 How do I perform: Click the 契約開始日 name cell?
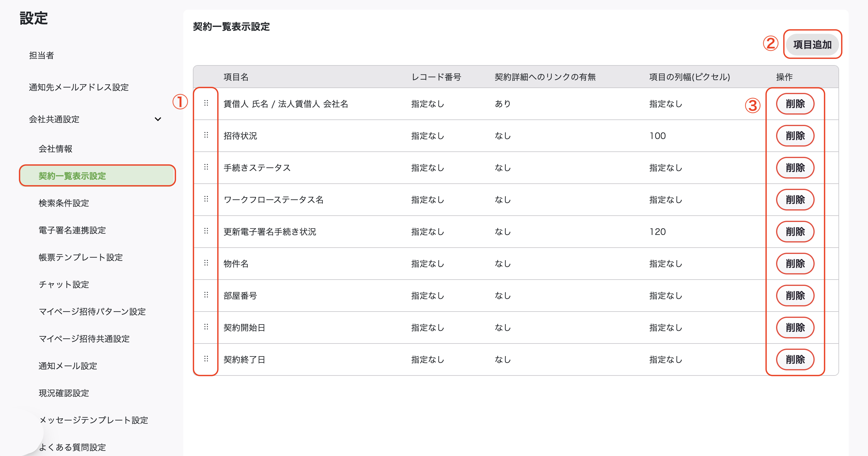point(244,328)
